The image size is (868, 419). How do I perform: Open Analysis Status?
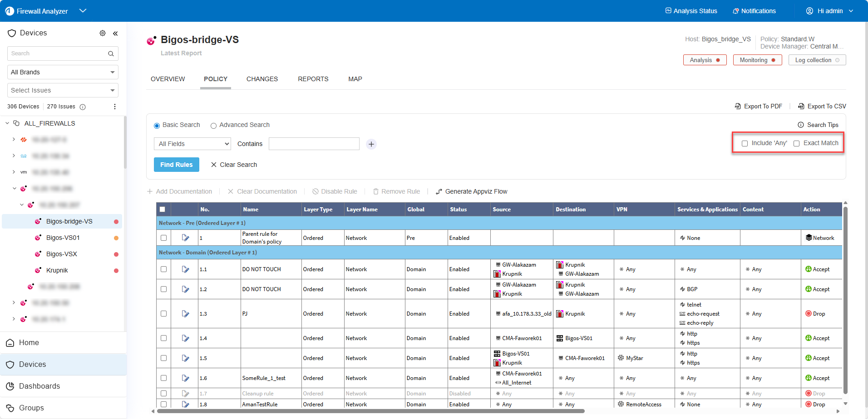[691, 11]
